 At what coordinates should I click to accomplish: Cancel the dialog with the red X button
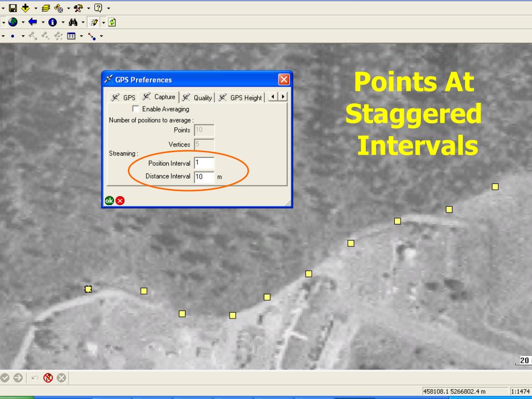(x=120, y=201)
